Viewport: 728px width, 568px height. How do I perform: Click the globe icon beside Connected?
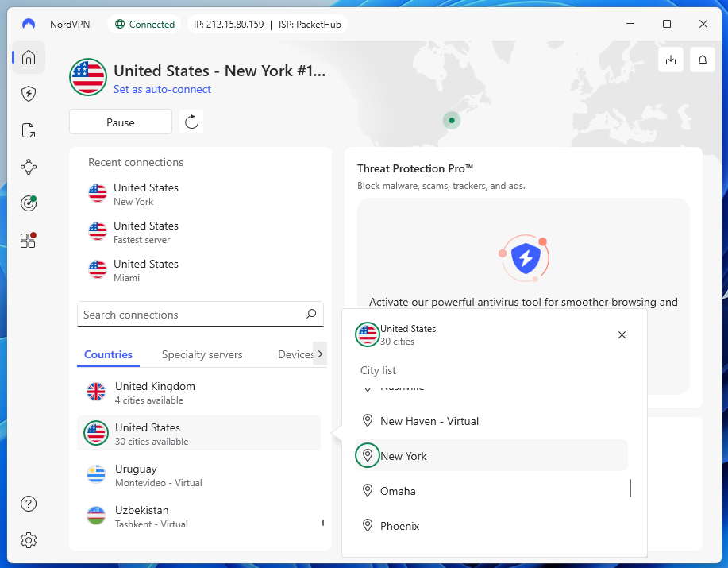(x=120, y=24)
